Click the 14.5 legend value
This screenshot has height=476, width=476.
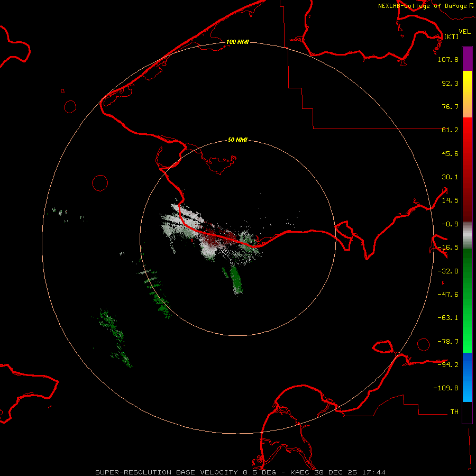[450, 200]
